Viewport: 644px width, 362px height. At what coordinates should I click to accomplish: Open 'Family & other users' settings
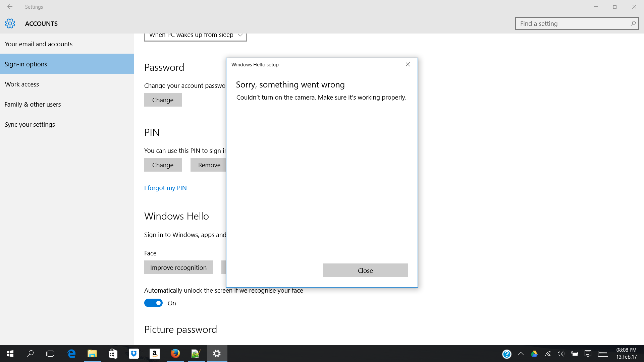click(33, 104)
